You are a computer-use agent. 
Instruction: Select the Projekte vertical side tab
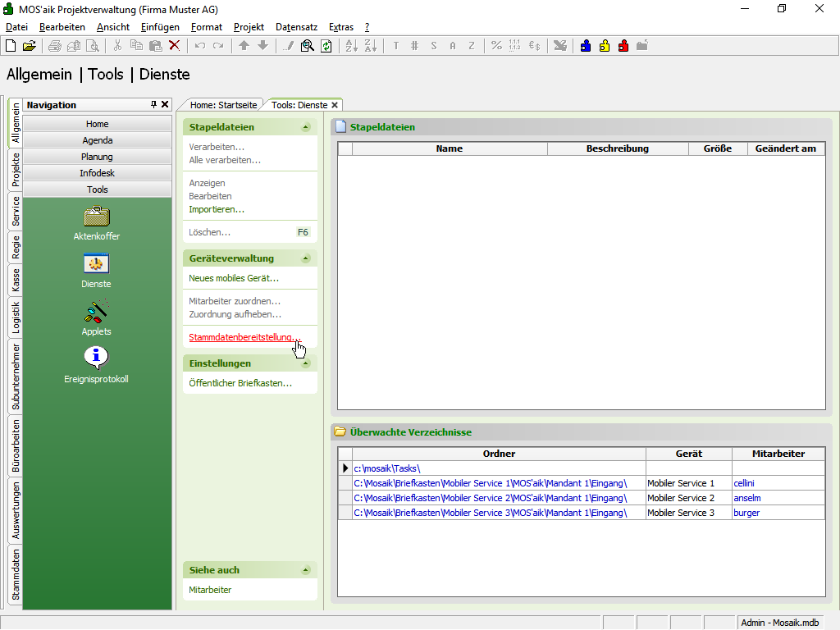coord(16,170)
